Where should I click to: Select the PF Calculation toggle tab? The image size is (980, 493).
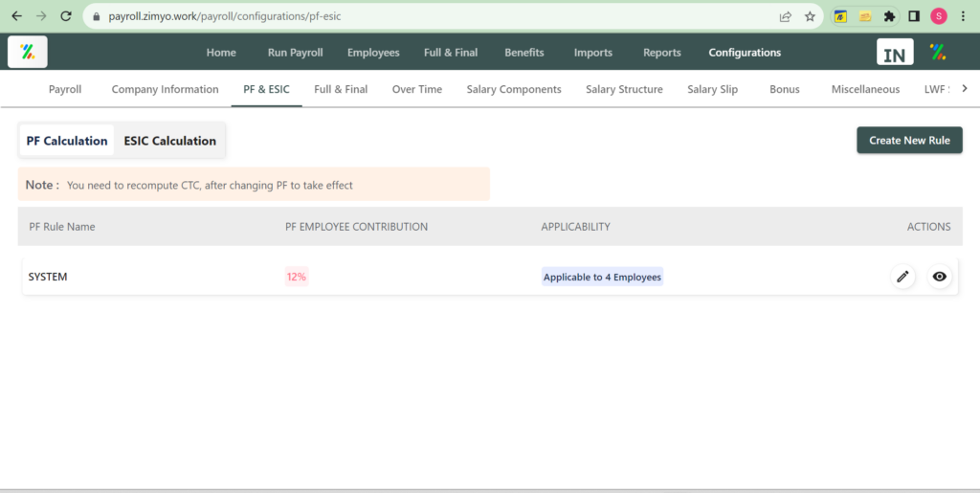pyautogui.click(x=67, y=141)
